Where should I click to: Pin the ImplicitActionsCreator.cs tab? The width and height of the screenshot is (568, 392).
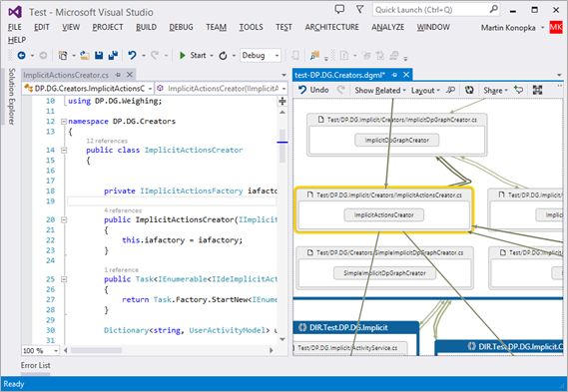(x=118, y=75)
